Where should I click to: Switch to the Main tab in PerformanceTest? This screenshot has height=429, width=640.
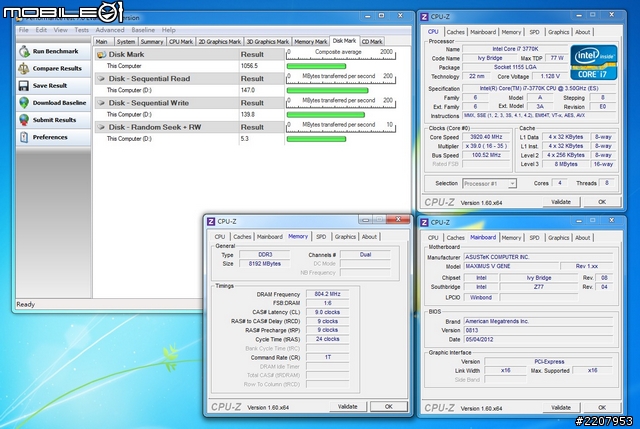(102, 42)
